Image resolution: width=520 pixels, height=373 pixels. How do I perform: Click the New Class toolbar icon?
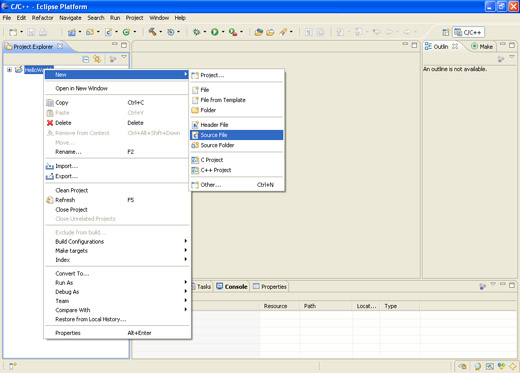pos(126,32)
